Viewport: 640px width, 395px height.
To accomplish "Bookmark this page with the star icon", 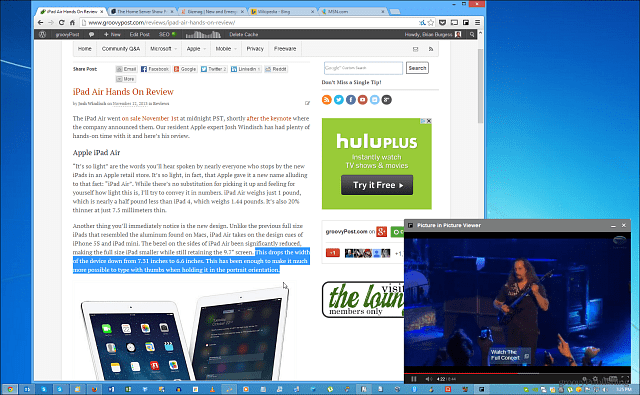I will click(x=431, y=22).
